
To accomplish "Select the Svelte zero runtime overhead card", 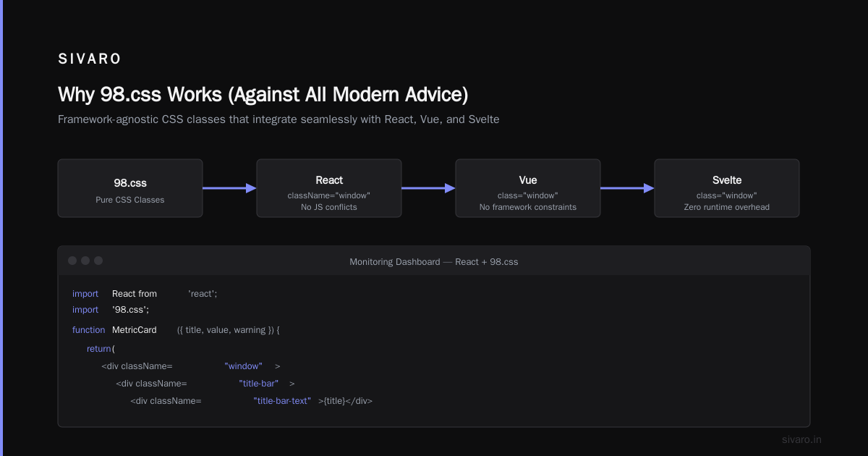I will [727, 188].
